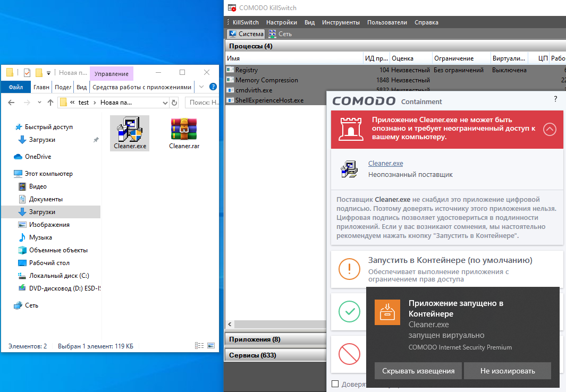Click the new folder icon in the Explorer title bar
Screen dimensions: 566x392
point(39,73)
